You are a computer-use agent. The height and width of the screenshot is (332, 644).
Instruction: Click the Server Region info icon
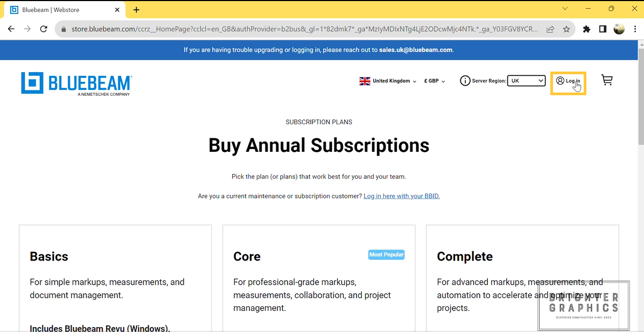465,81
